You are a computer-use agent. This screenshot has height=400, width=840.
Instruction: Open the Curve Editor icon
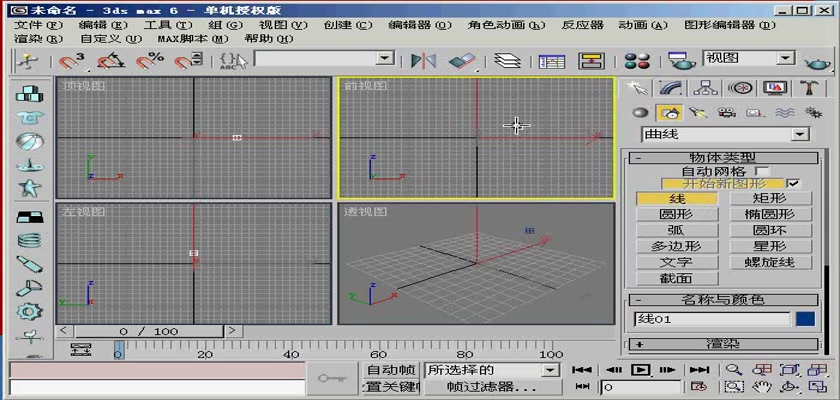pyautogui.click(x=552, y=61)
